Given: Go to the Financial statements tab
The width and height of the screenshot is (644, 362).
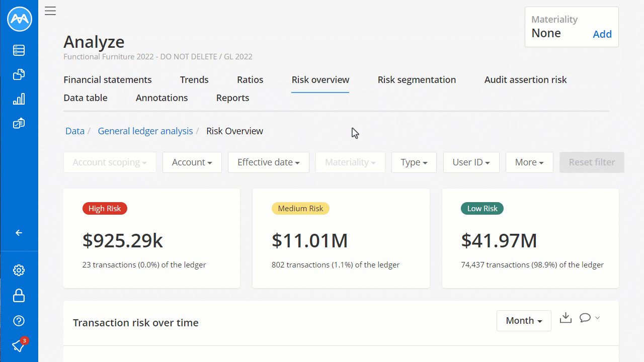Looking at the screenshot, I should [x=107, y=80].
